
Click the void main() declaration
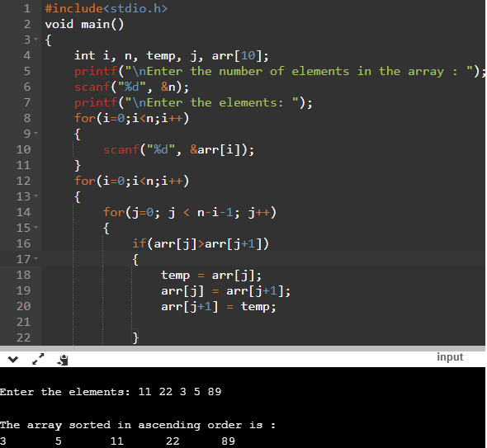click(84, 24)
